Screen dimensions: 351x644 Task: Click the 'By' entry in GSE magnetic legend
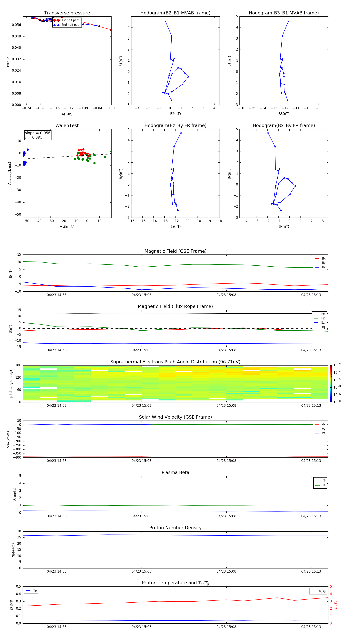tap(320, 263)
